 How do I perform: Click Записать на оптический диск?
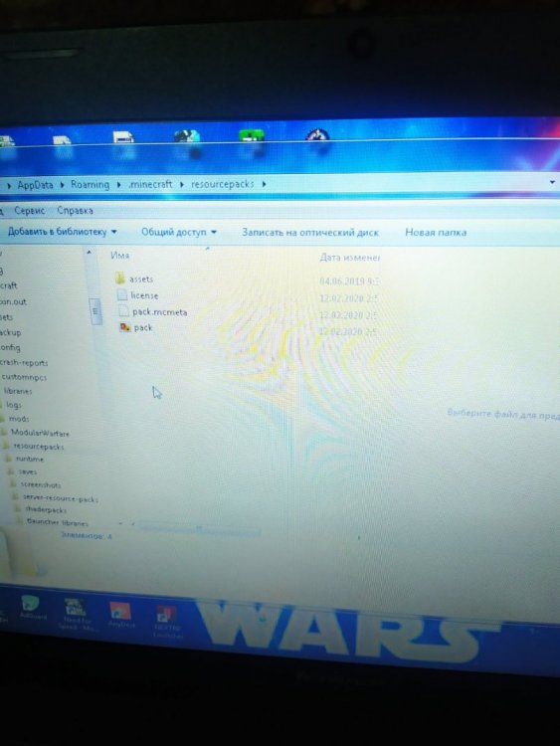pyautogui.click(x=310, y=233)
